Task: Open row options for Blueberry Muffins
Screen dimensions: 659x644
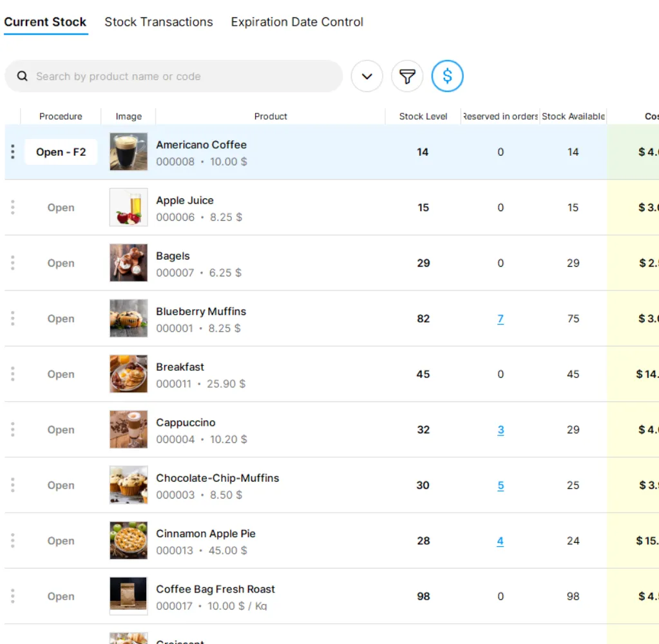Action: 13,319
